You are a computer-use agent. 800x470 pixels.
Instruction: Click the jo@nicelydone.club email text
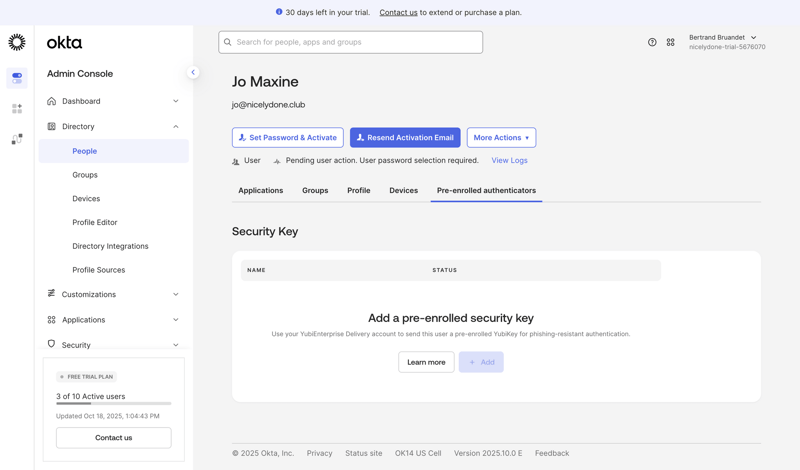click(x=268, y=105)
